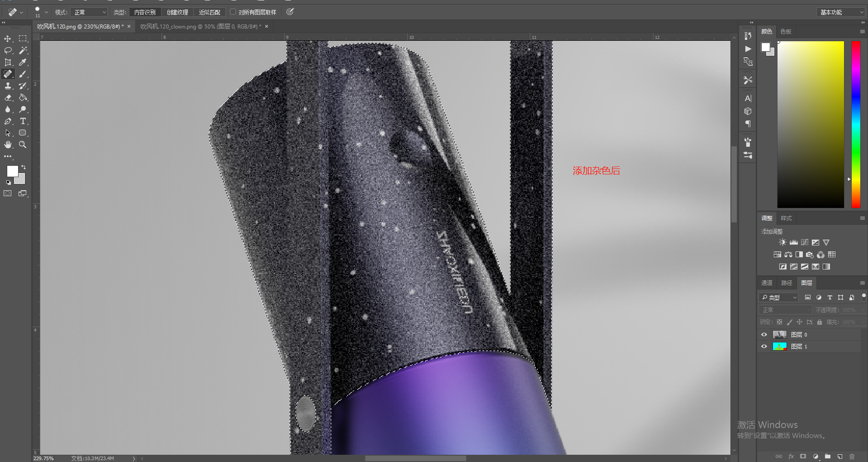Add a Brightness/Contrast adjustment
868x462 pixels.
782,242
